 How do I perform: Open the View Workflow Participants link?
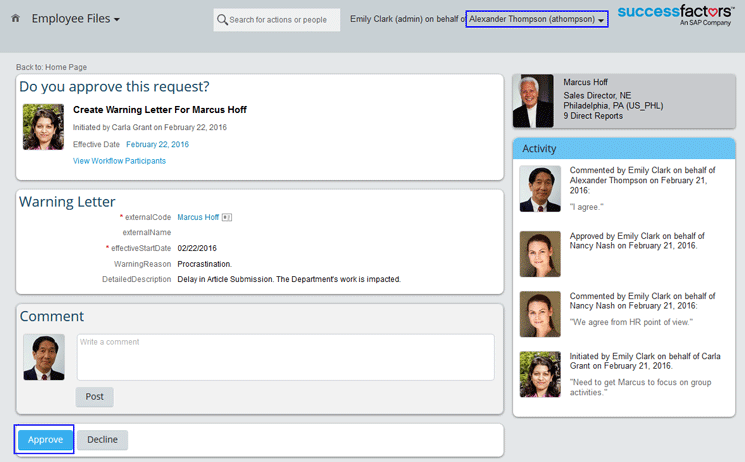point(119,161)
